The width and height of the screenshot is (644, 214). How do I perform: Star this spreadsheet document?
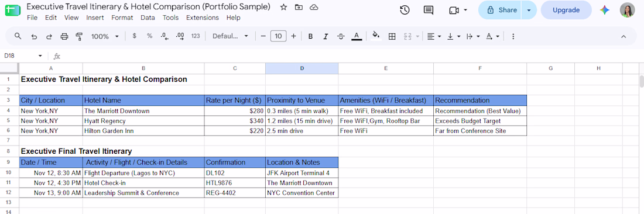(x=283, y=7)
